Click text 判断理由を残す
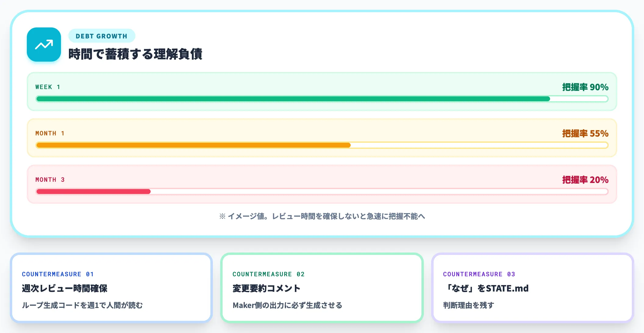Viewport: 644px width, 333px height. (468, 305)
